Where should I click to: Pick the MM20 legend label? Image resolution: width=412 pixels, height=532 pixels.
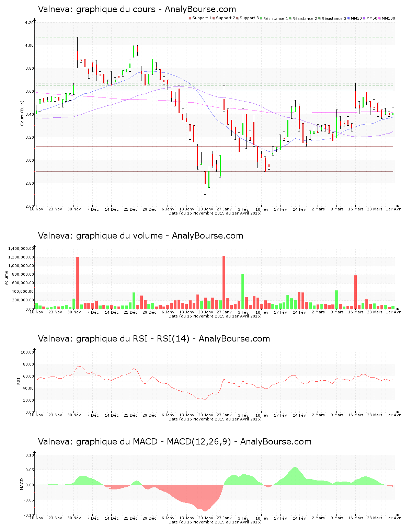point(355,18)
